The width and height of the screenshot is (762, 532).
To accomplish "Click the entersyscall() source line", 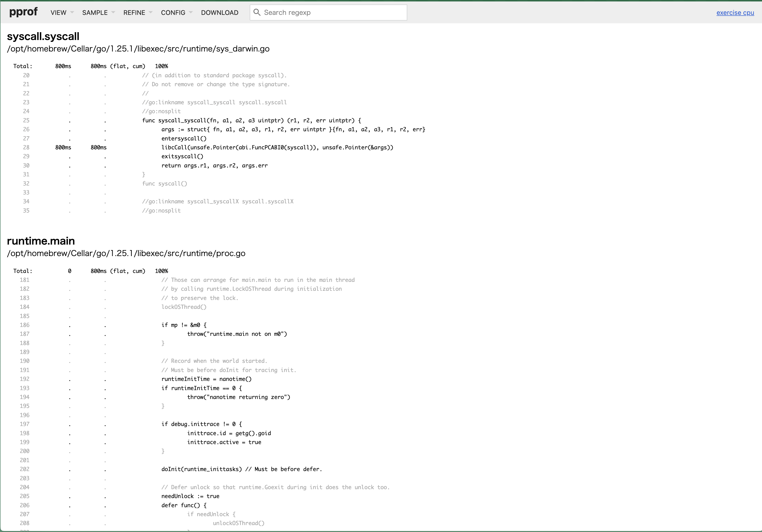I will point(184,138).
